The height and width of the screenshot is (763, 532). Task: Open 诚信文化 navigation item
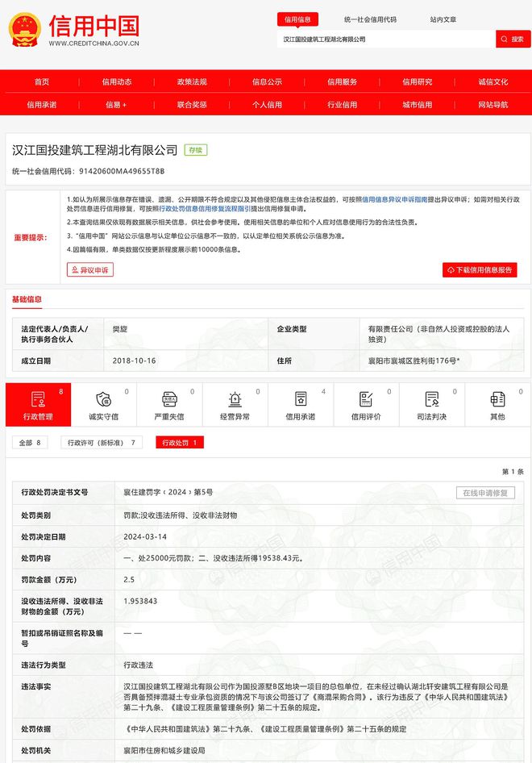(x=493, y=81)
